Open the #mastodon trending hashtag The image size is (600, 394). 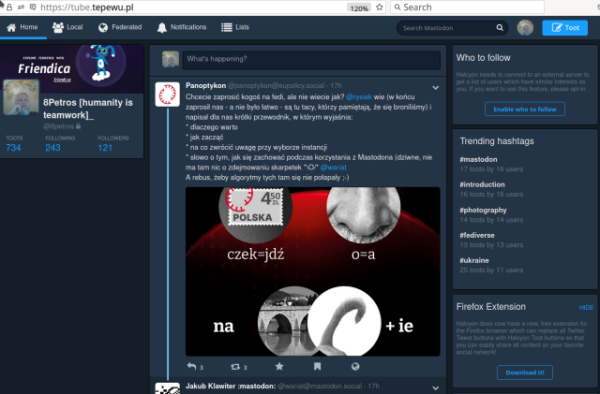pyautogui.click(x=478, y=160)
